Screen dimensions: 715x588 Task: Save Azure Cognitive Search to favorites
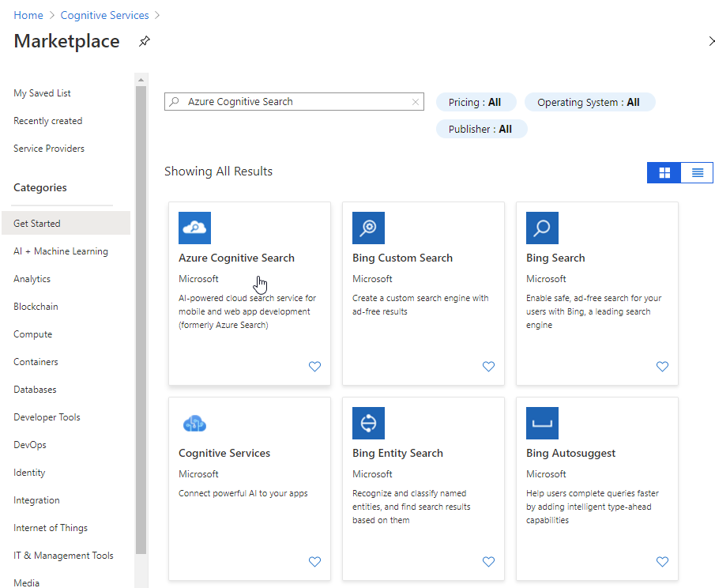(x=314, y=366)
